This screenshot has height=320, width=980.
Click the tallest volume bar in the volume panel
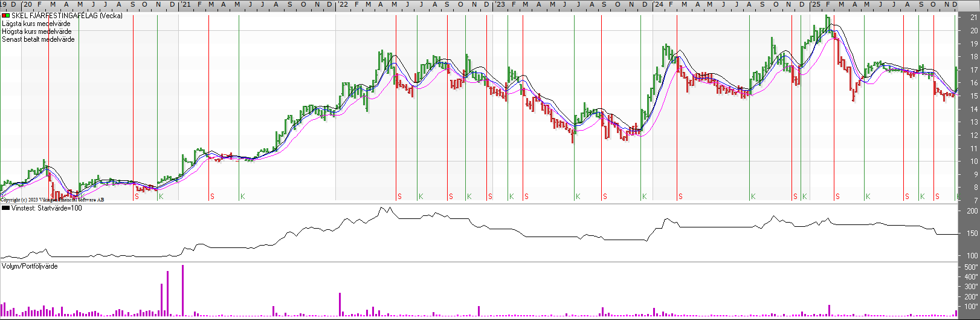click(182, 290)
